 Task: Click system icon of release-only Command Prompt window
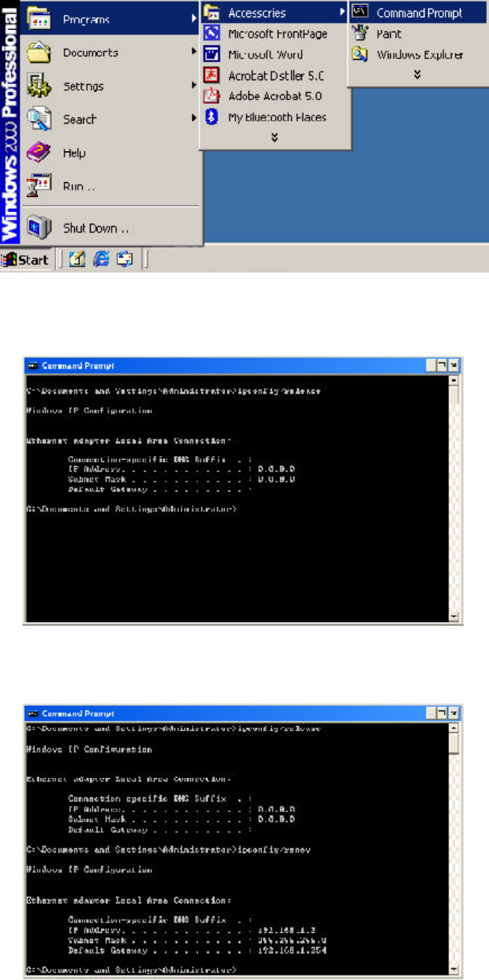(x=34, y=366)
